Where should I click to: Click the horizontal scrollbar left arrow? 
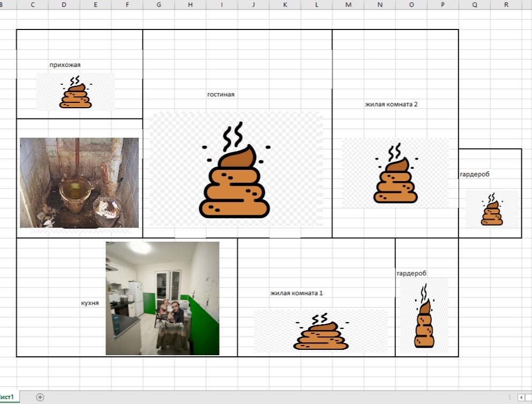521,397
